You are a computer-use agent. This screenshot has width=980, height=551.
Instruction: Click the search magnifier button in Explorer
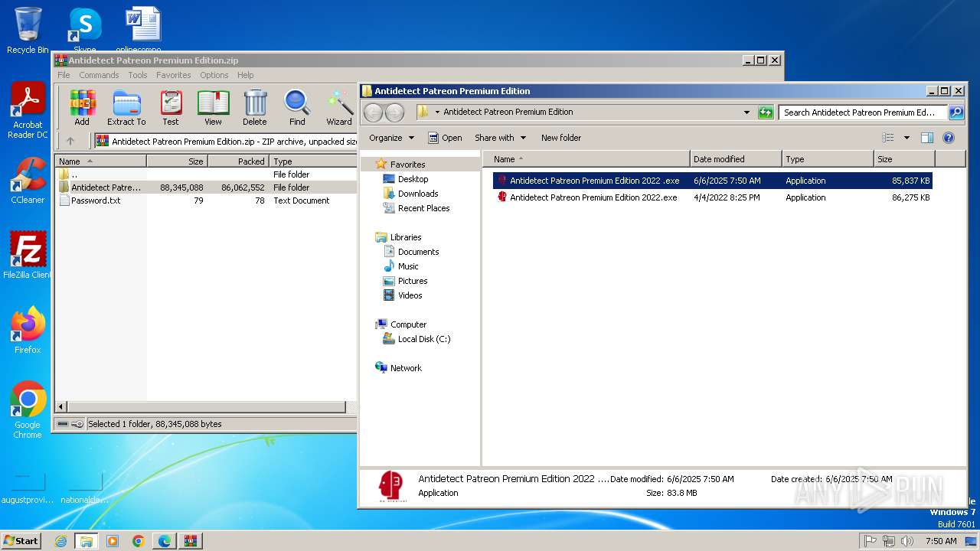pyautogui.click(x=956, y=112)
